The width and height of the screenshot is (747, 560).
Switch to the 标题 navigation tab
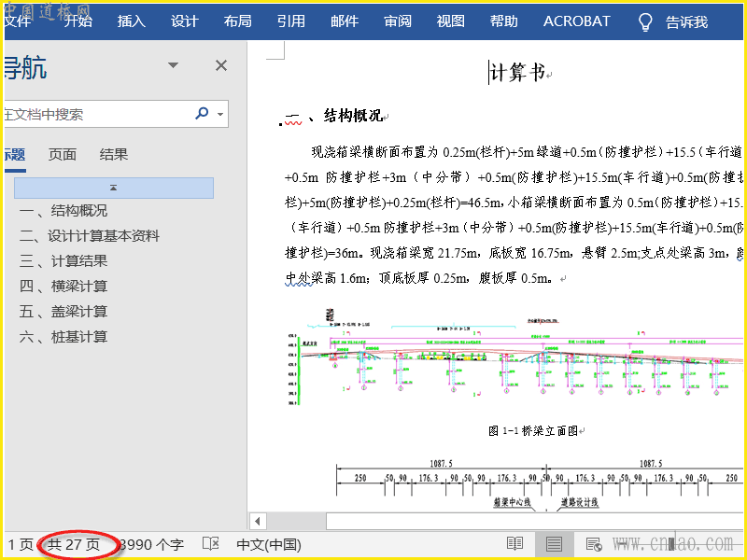(x=15, y=154)
